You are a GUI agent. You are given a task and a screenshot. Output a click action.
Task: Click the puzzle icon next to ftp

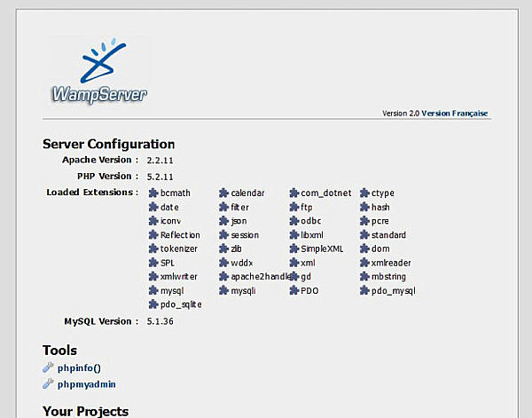pos(293,207)
